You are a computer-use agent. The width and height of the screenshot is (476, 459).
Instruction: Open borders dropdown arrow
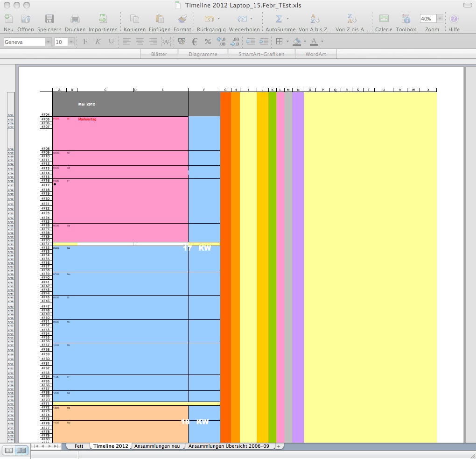(x=287, y=42)
